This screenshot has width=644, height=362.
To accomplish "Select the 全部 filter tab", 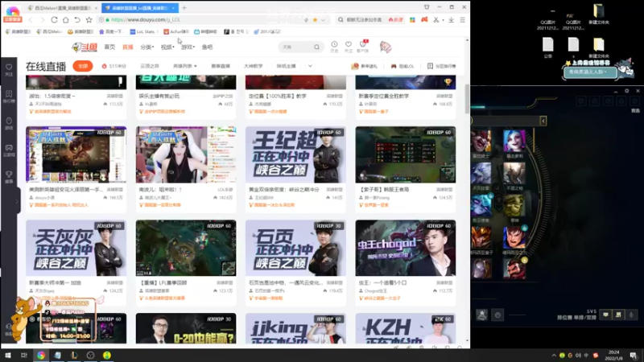I will tap(83, 66).
